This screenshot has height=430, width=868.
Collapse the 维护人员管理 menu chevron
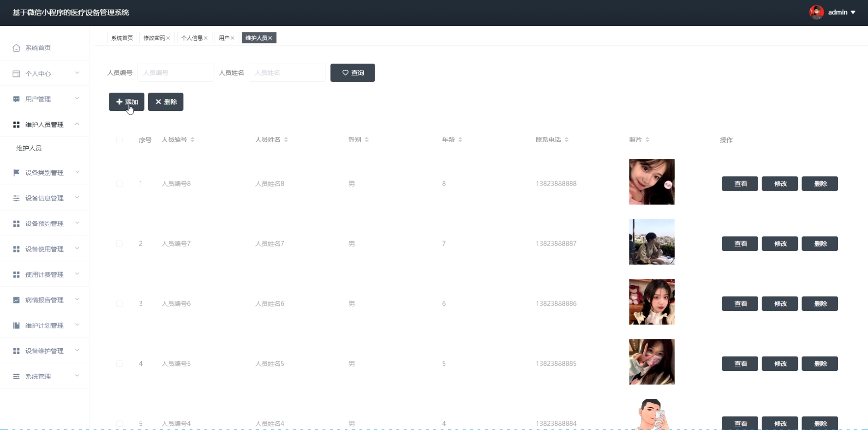pos(77,124)
